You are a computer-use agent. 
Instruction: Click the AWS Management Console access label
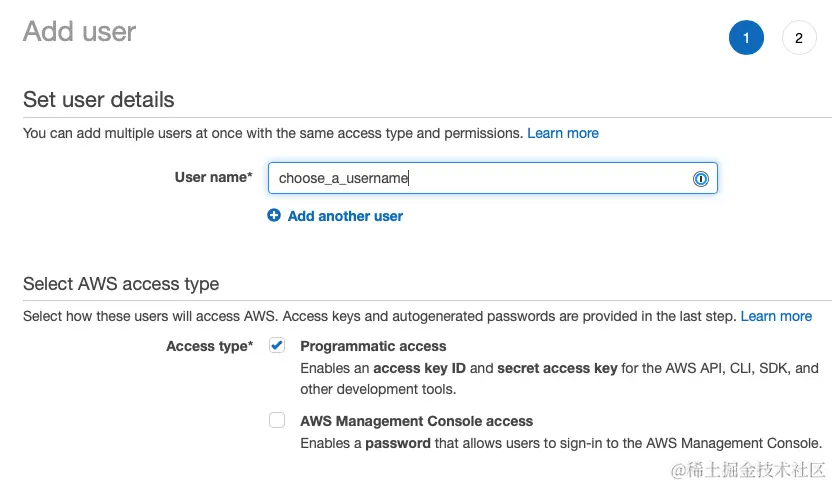pos(416,421)
